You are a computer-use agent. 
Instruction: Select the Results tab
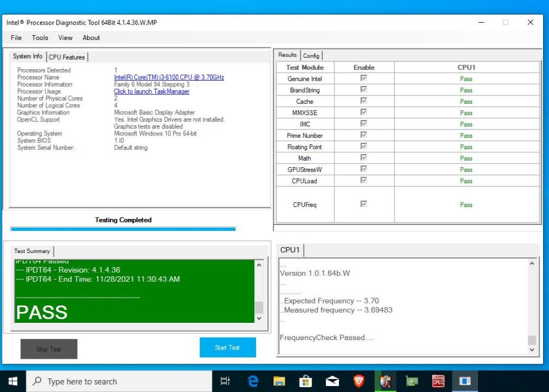(288, 55)
